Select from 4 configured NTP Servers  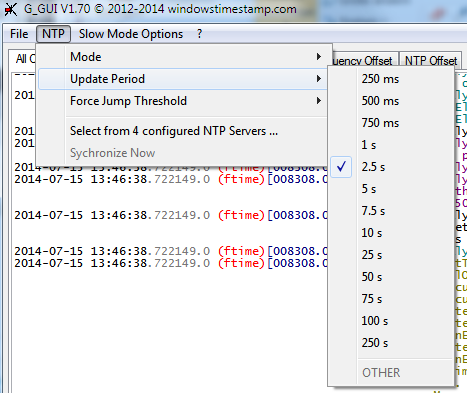pos(182,131)
